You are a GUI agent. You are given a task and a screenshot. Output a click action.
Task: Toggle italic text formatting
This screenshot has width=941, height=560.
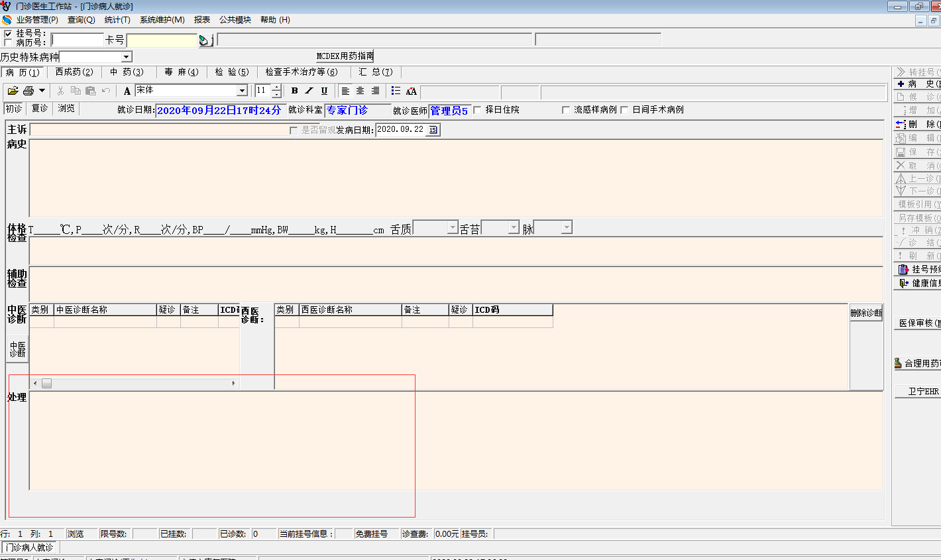point(309,91)
